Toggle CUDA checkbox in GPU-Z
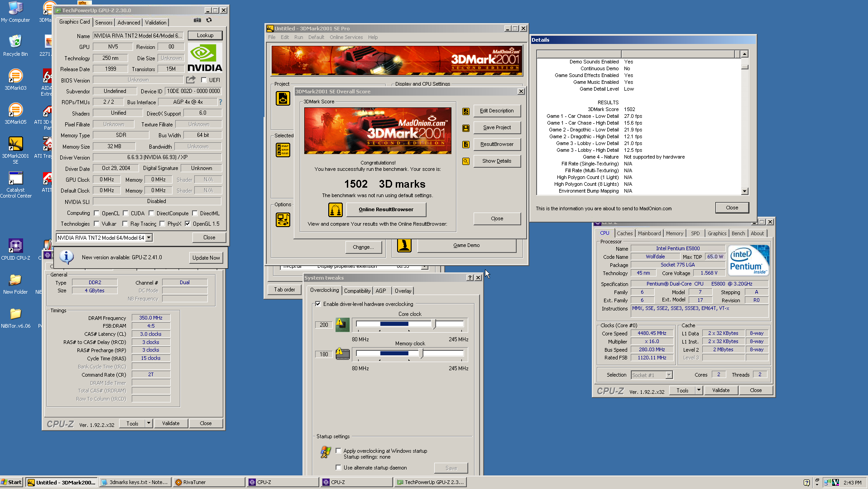868x489 pixels. (125, 213)
